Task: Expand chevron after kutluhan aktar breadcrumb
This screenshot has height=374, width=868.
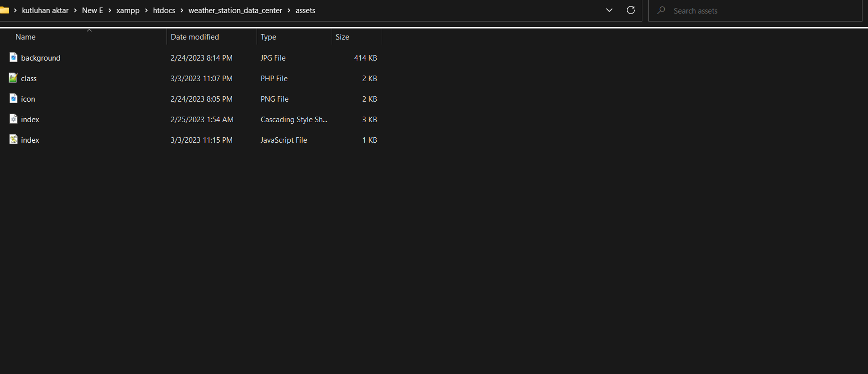Action: point(76,11)
